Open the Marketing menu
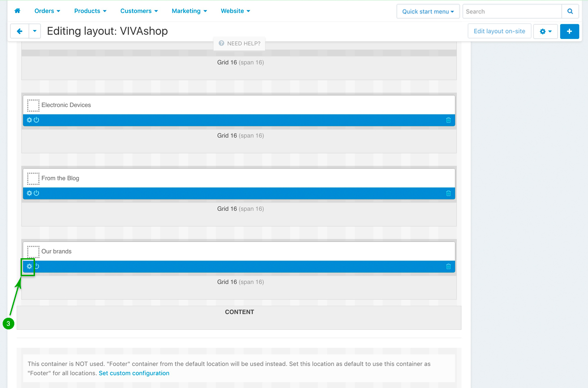The image size is (588, 388). [x=189, y=11]
